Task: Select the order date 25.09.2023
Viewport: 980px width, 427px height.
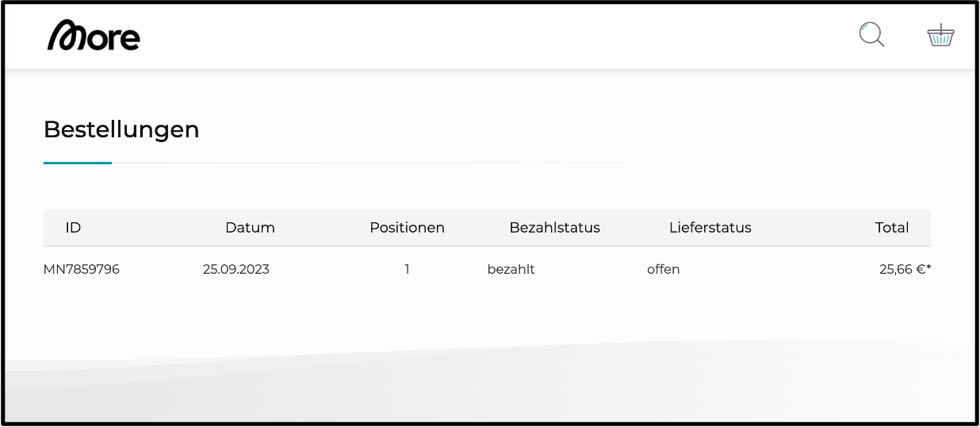Action: tap(236, 269)
